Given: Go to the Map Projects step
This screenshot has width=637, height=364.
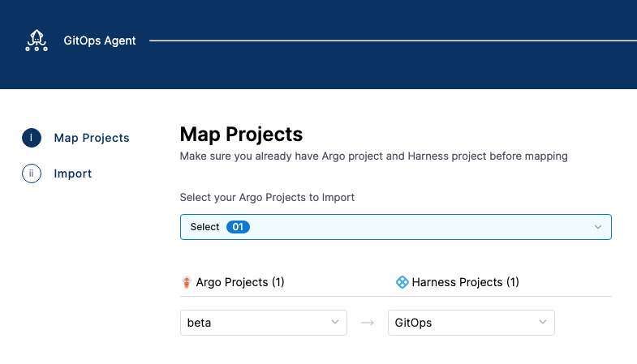Looking at the screenshot, I should pyautogui.click(x=91, y=138).
